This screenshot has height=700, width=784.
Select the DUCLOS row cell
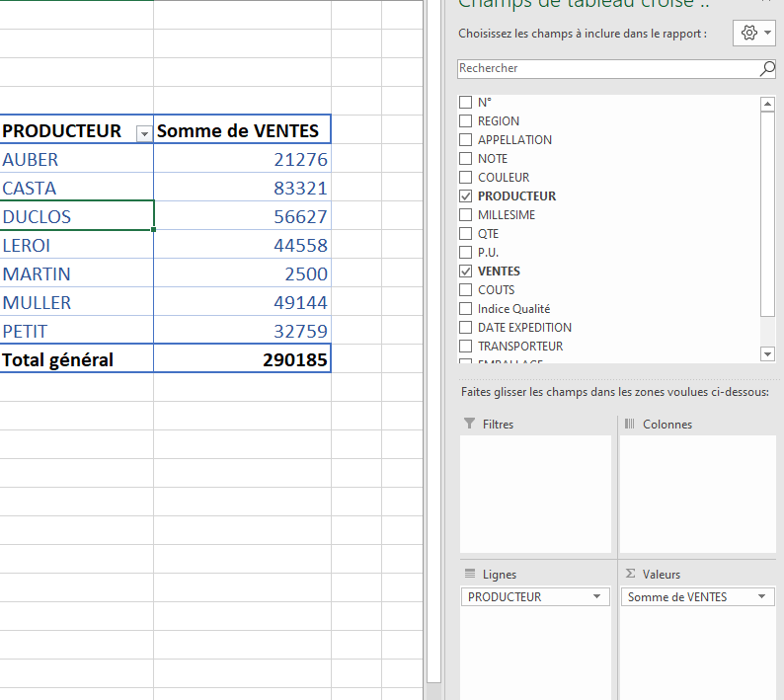point(77,216)
